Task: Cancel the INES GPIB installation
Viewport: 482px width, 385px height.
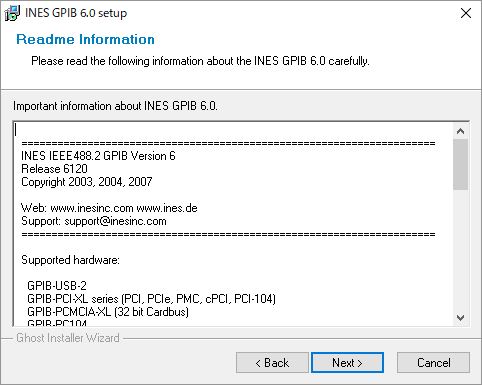Action: (x=433, y=363)
